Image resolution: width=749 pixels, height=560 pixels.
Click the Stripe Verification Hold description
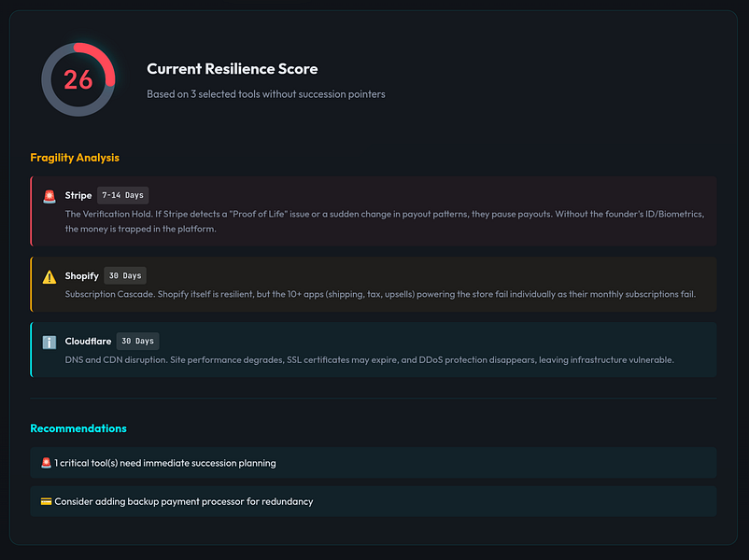[x=385, y=221]
